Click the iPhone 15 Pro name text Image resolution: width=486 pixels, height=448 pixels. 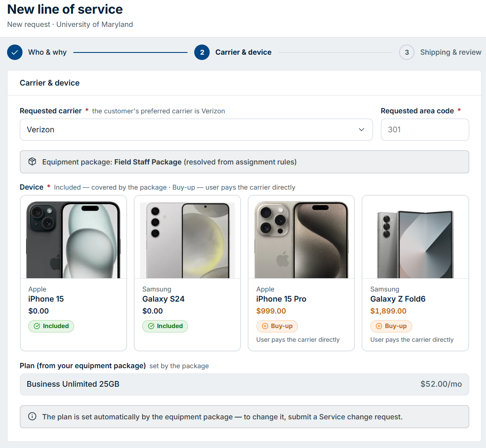[x=281, y=299]
